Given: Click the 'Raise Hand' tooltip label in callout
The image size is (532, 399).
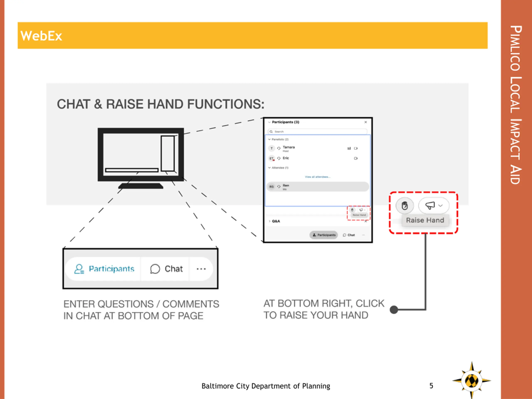Looking at the screenshot, I should click(x=425, y=220).
